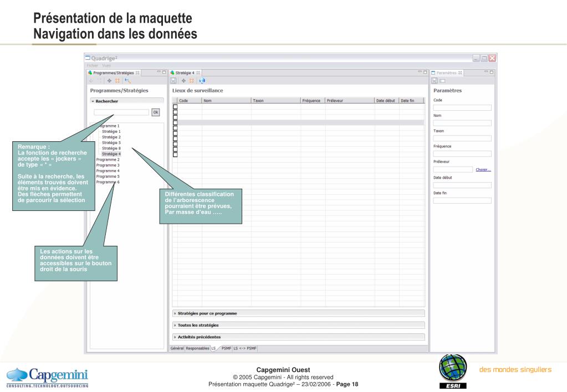Image resolution: width=567 pixels, height=392 pixels.
Task: Tick the topmost checkbox under the Code column
Action: pyautogui.click(x=175, y=106)
